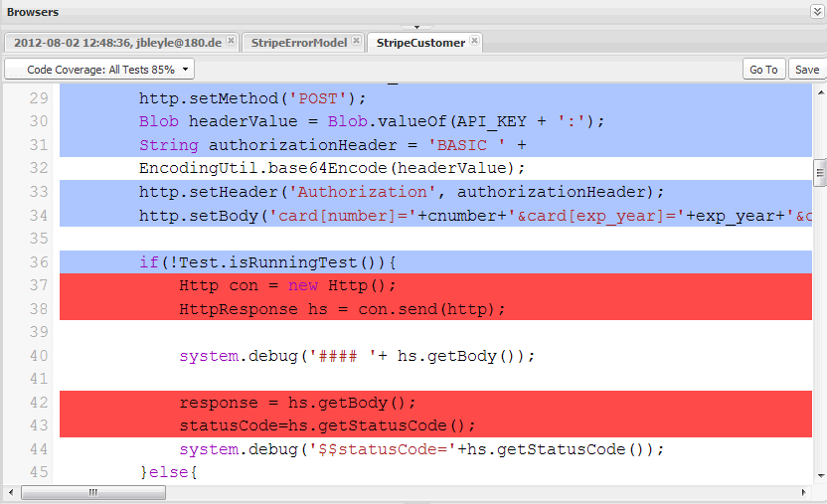Place cursor on uncovered line 'Http con = new Http();'

point(287,285)
